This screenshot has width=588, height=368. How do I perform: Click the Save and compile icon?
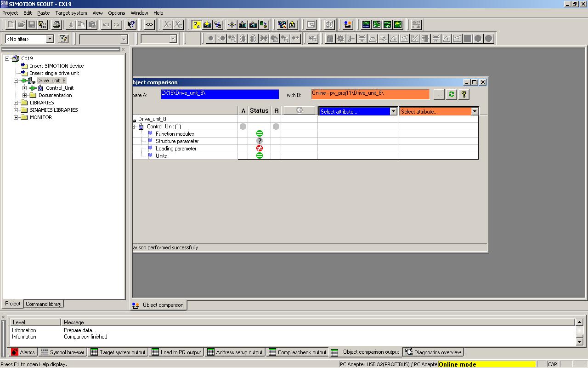42,25
